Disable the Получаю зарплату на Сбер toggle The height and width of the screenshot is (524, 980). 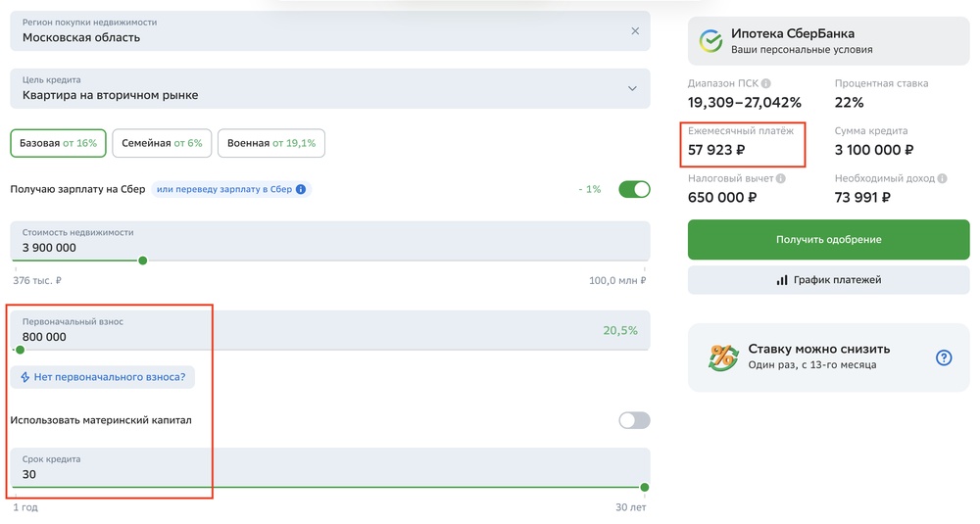(634, 189)
